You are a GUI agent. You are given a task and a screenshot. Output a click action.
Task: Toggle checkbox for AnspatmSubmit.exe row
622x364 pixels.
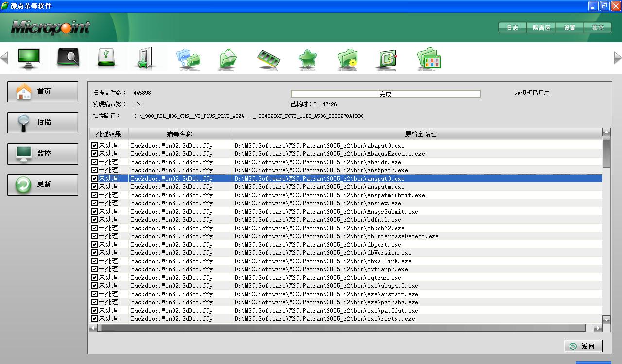94,195
